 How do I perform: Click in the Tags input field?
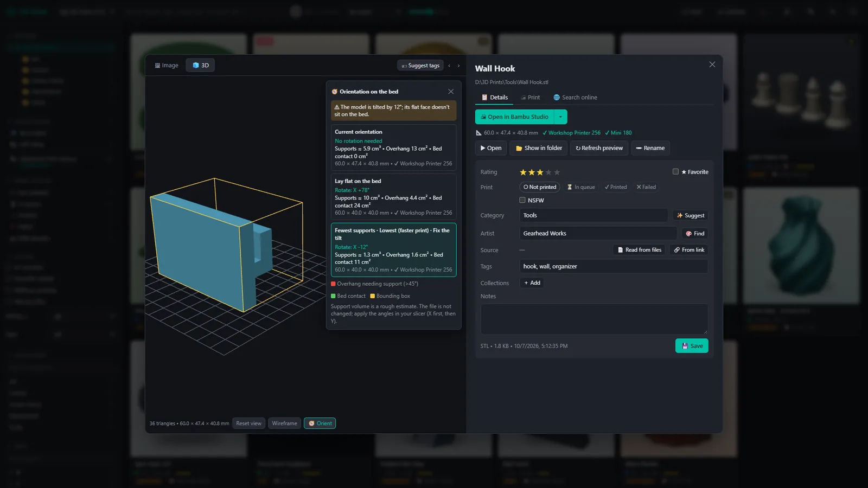pos(614,266)
